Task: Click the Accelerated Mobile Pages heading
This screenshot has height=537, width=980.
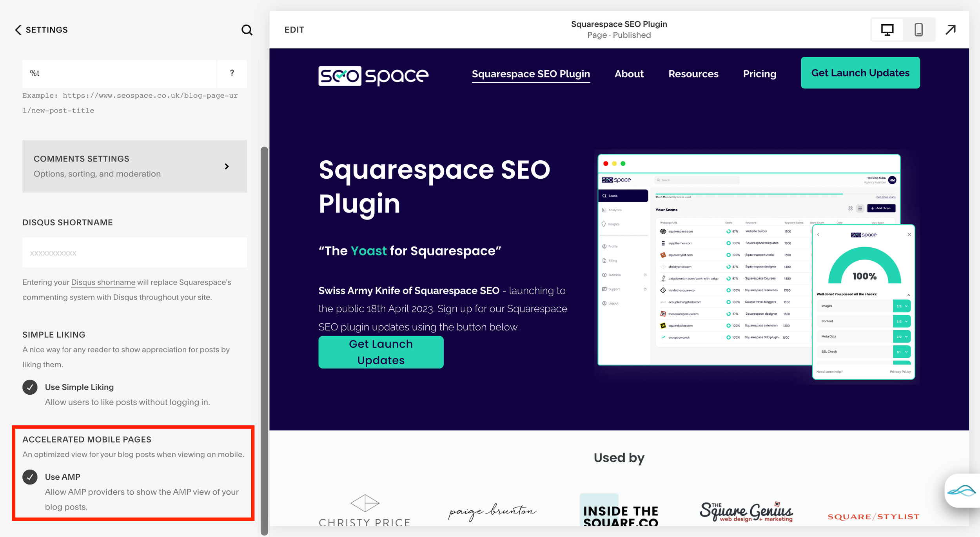Action: [x=87, y=439]
